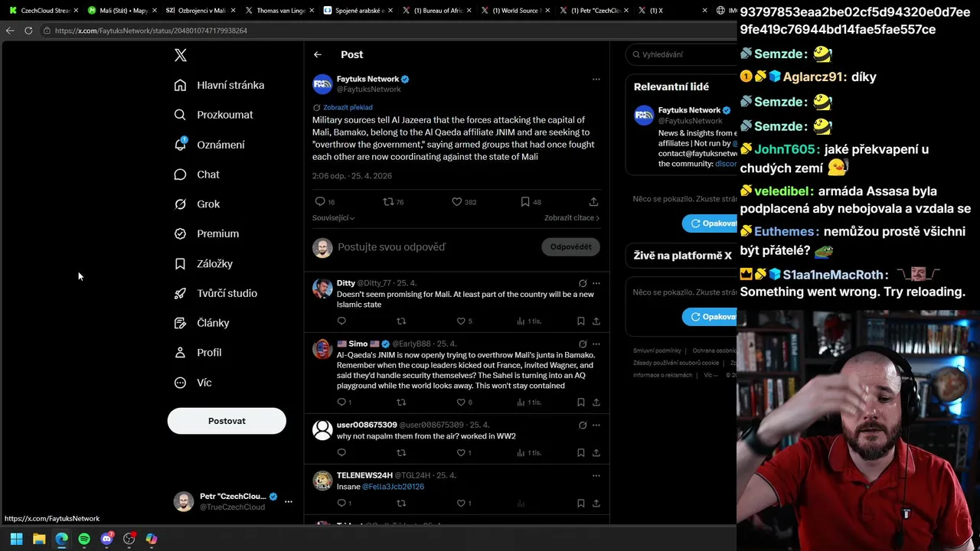Open more options on Ditty's reply
This screenshot has width=980, height=551.
pos(596,283)
